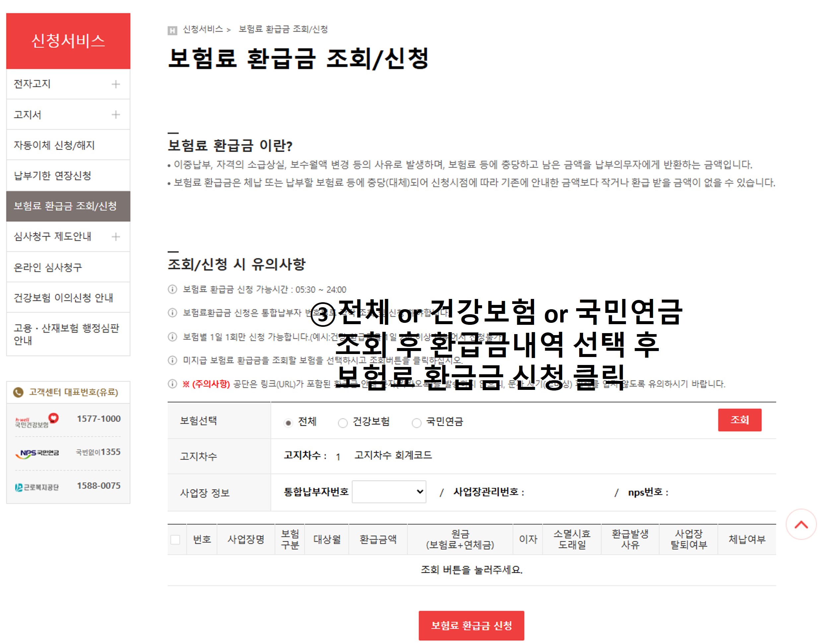Click the NPS 국민연금 logo
821x644 pixels.
click(37, 454)
